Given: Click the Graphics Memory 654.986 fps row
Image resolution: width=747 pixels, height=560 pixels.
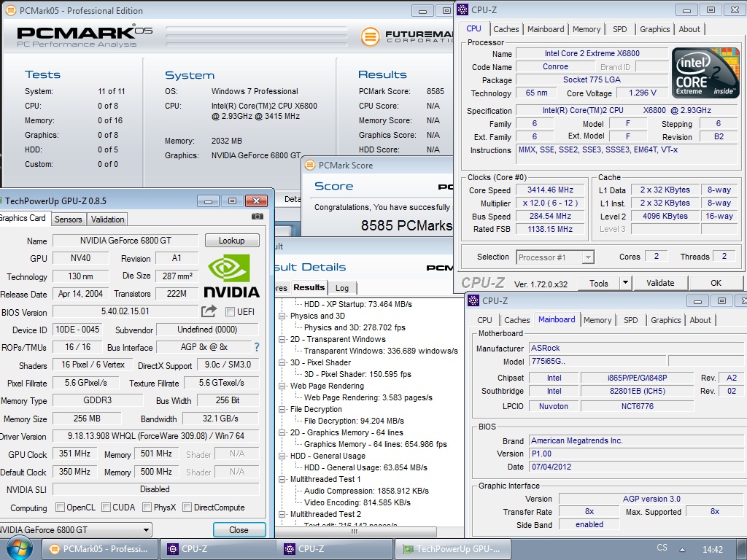Looking at the screenshot, I should (376, 444).
